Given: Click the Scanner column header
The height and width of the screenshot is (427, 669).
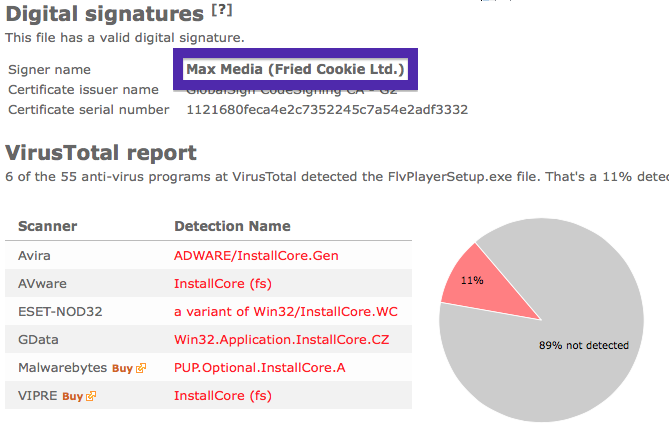Looking at the screenshot, I should pyautogui.click(x=47, y=226).
